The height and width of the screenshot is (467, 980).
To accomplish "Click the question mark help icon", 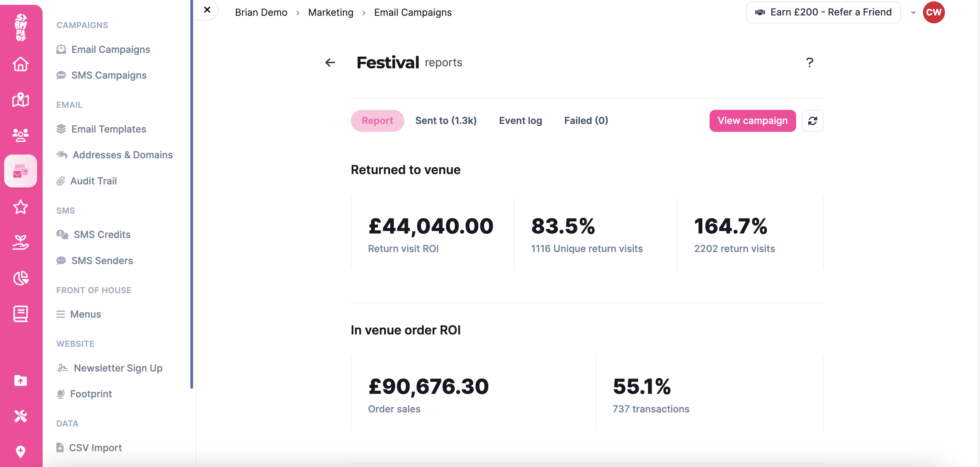I will (810, 62).
